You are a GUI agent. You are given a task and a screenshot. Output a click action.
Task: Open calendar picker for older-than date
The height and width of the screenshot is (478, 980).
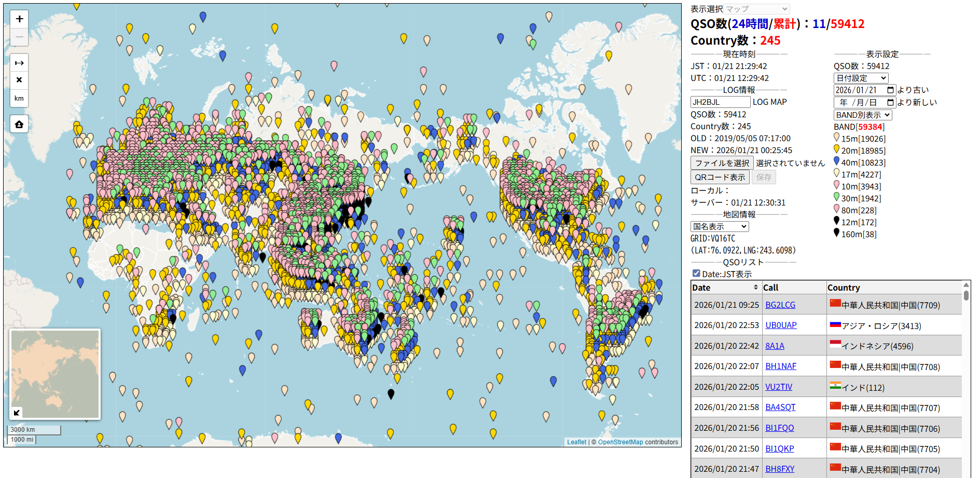(890, 90)
